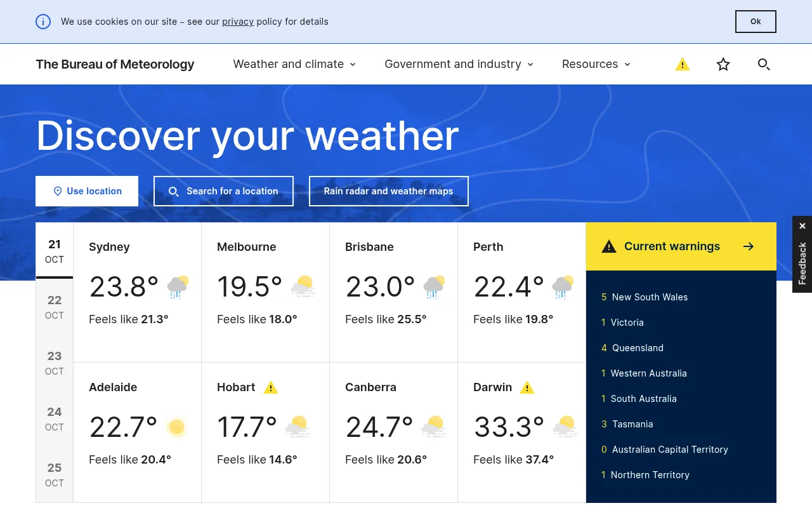Click Perth's shower weather icon

[x=563, y=287]
